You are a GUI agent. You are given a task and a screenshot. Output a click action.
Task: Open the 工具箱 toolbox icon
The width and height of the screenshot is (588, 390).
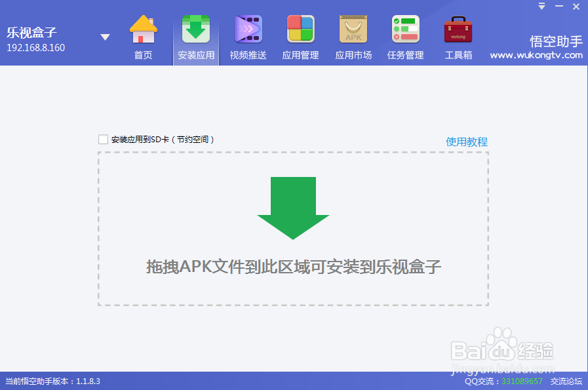click(x=458, y=37)
